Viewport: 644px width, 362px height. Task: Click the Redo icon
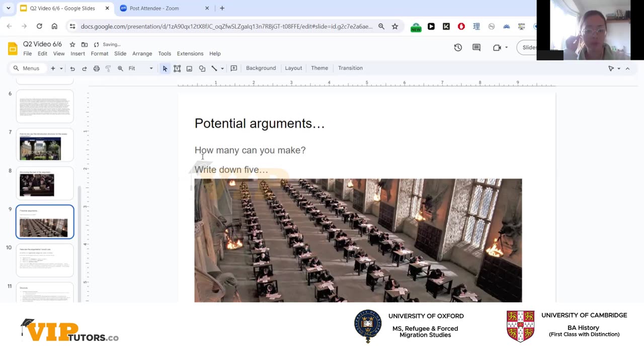click(84, 68)
